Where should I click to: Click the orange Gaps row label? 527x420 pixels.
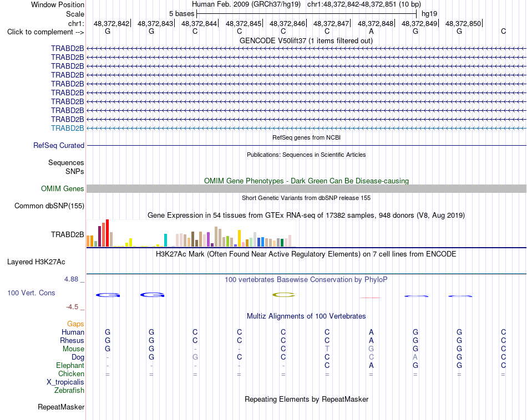[75, 324]
